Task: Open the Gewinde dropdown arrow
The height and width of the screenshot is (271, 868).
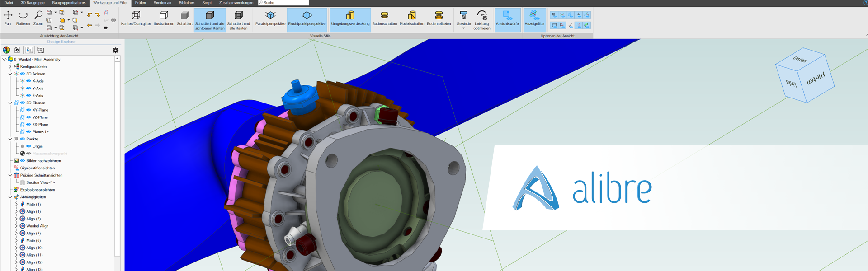Action: 463,28
